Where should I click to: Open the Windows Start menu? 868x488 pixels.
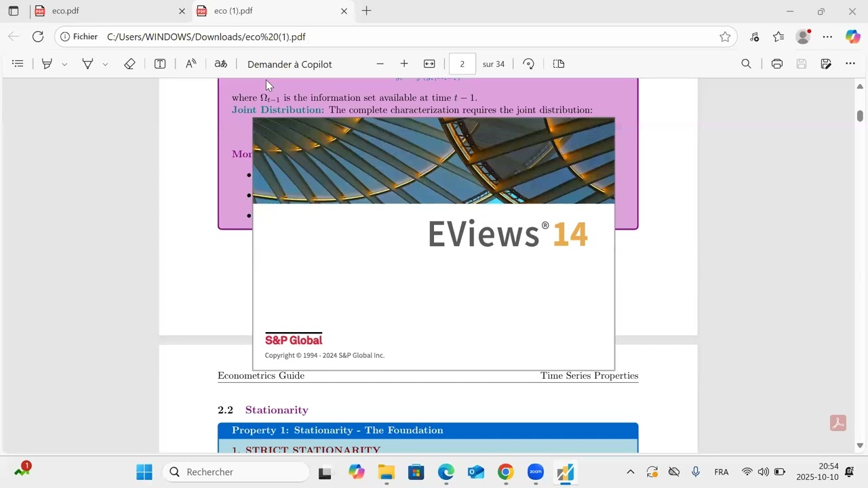tap(144, 472)
